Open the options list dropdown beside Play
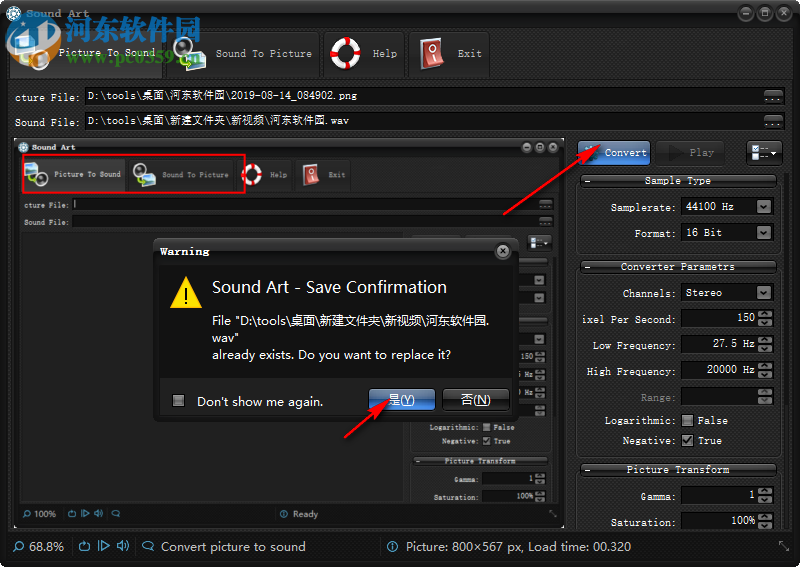Image resolution: width=800 pixels, height=567 pixels. point(764,153)
